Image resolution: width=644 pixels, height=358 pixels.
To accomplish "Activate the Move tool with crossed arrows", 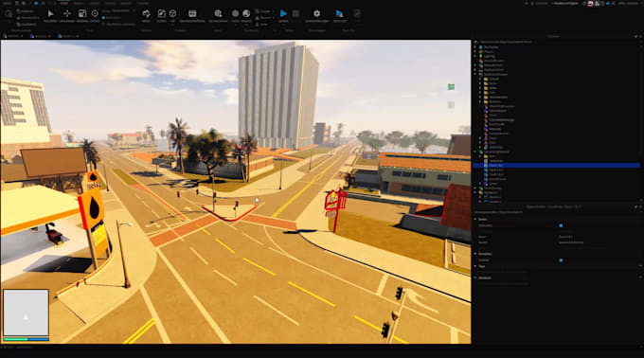I will click(67, 13).
